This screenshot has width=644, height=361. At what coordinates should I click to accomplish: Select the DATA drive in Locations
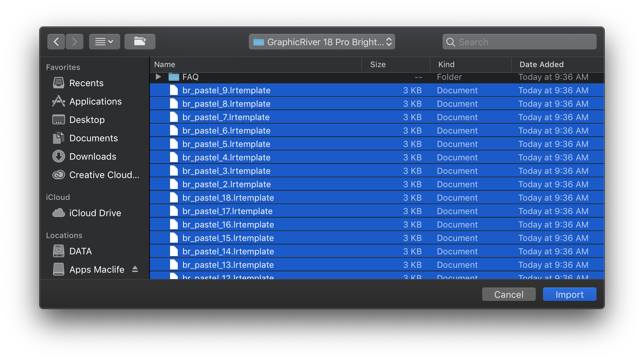(80, 251)
